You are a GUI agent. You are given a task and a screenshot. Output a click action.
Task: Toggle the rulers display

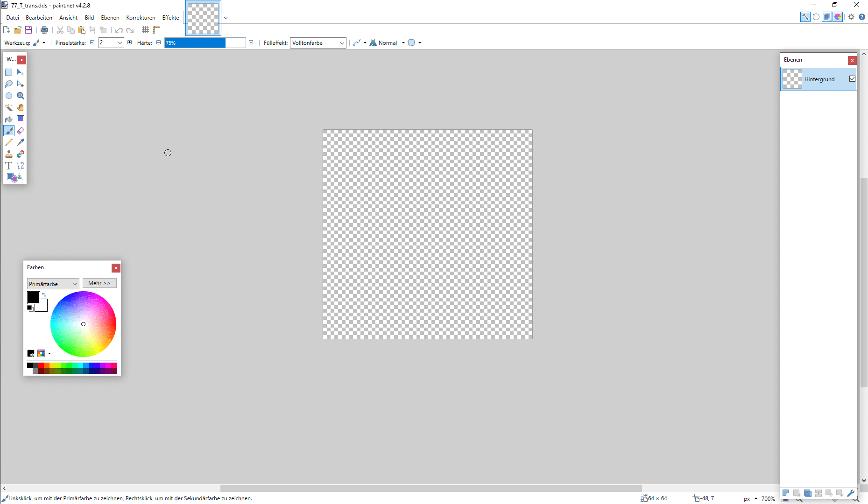(x=156, y=30)
